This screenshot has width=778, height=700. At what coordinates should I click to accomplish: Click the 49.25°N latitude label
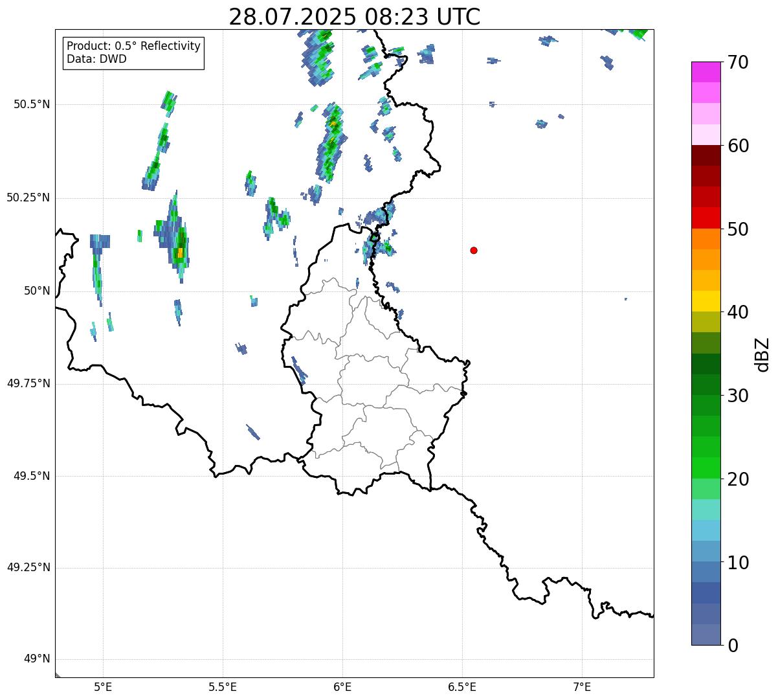28,568
